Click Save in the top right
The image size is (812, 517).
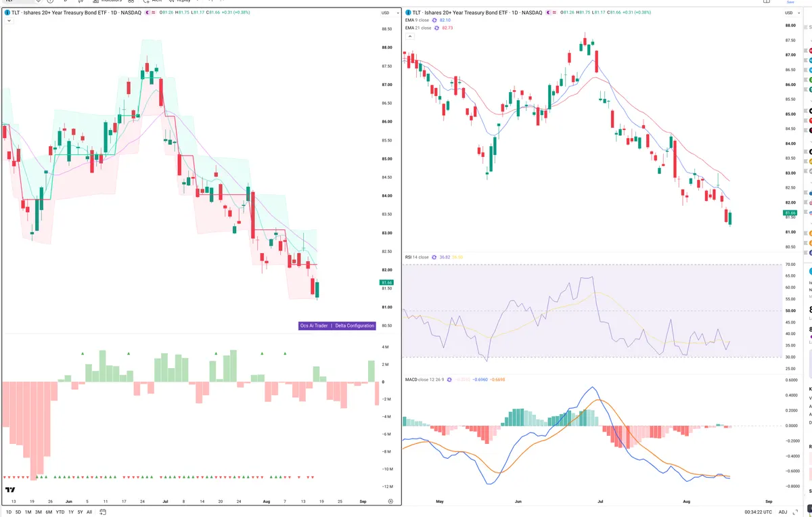pos(790,2)
